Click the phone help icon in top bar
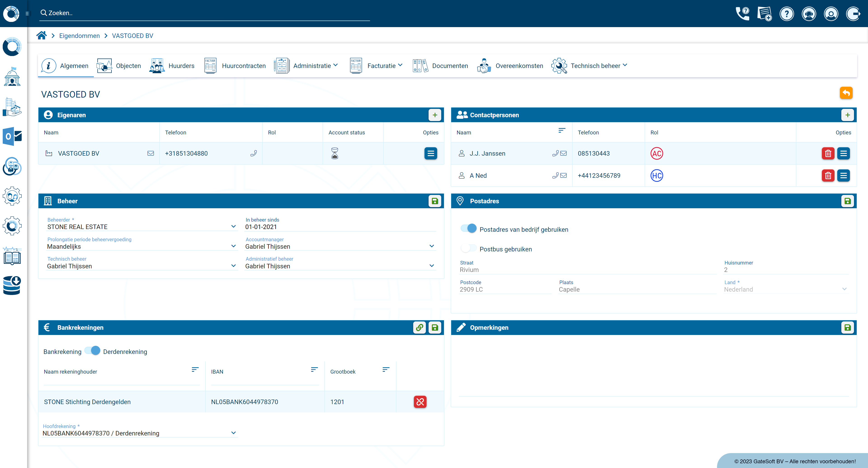 tap(742, 14)
